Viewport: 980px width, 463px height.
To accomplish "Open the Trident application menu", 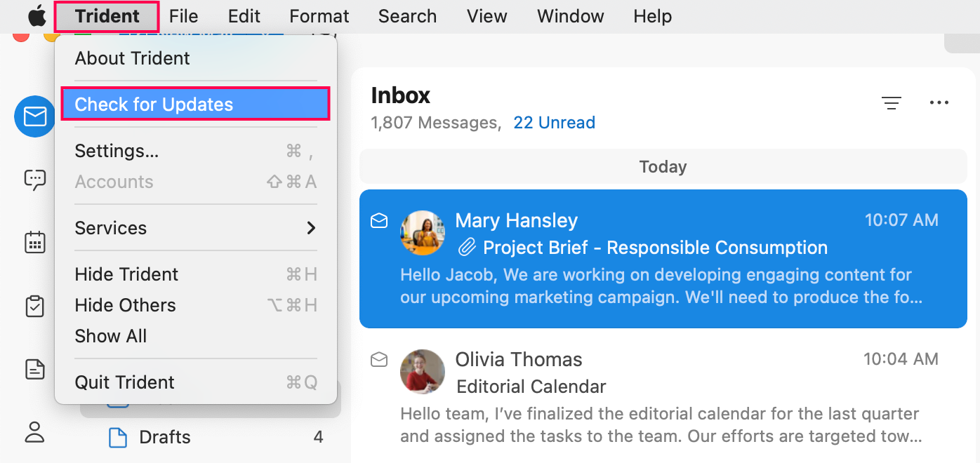I will (107, 16).
